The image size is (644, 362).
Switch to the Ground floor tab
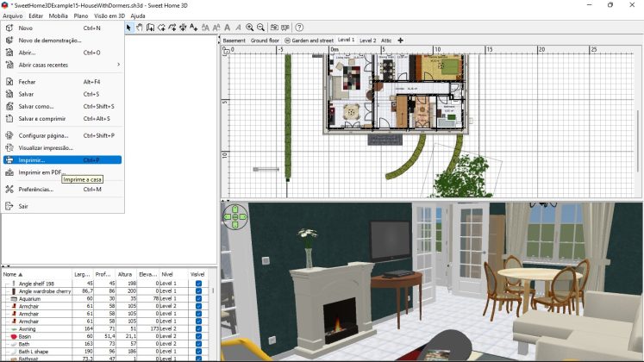coord(265,41)
